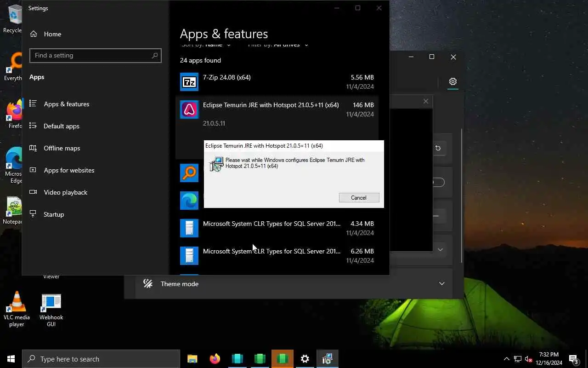
Task: Click the SQL Server CLR Types icon, 6.26 MB row
Action: [x=189, y=256]
